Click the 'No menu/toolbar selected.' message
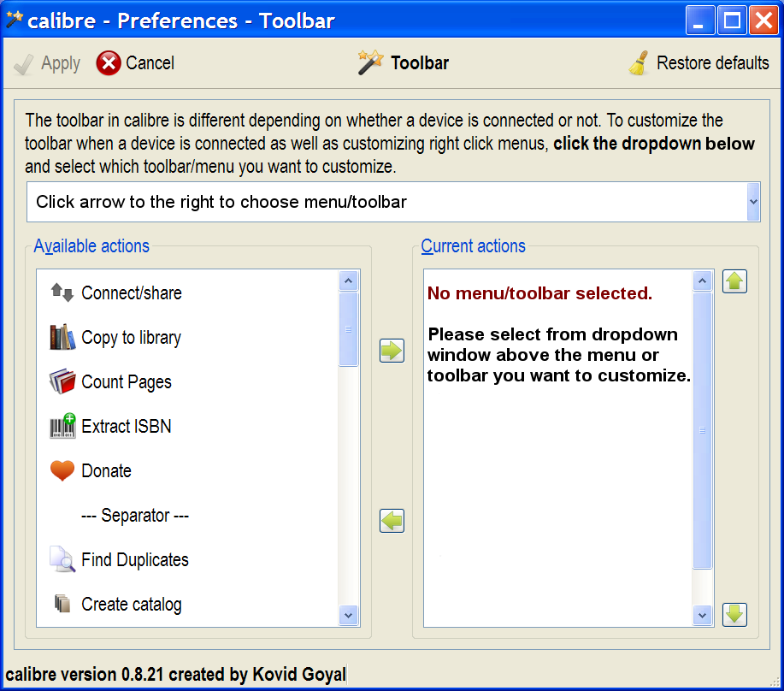The image size is (784, 691). (539, 293)
